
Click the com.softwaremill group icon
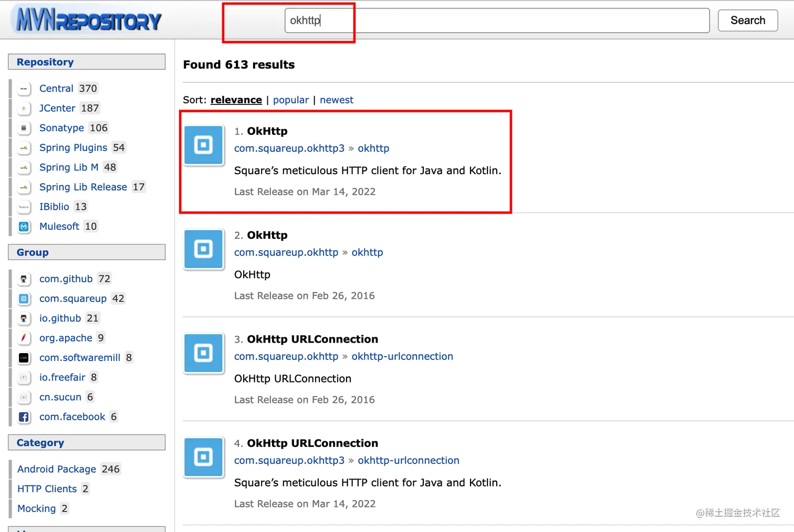click(x=24, y=358)
